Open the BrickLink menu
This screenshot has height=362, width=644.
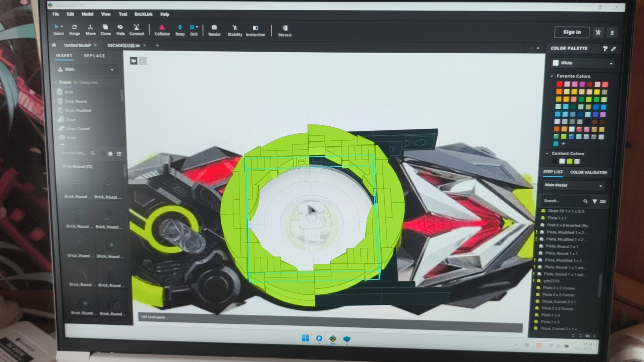point(144,14)
